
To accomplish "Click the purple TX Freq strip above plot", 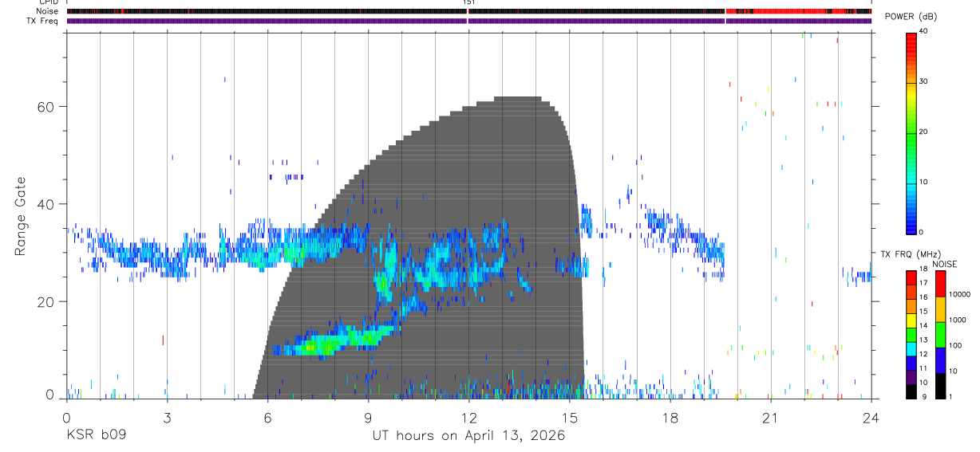I will 468,22.
